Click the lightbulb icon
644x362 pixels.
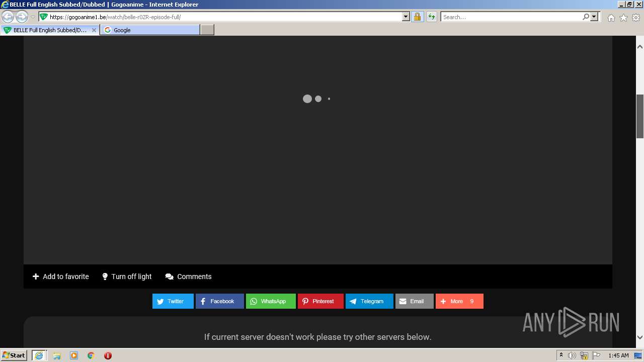click(x=105, y=277)
